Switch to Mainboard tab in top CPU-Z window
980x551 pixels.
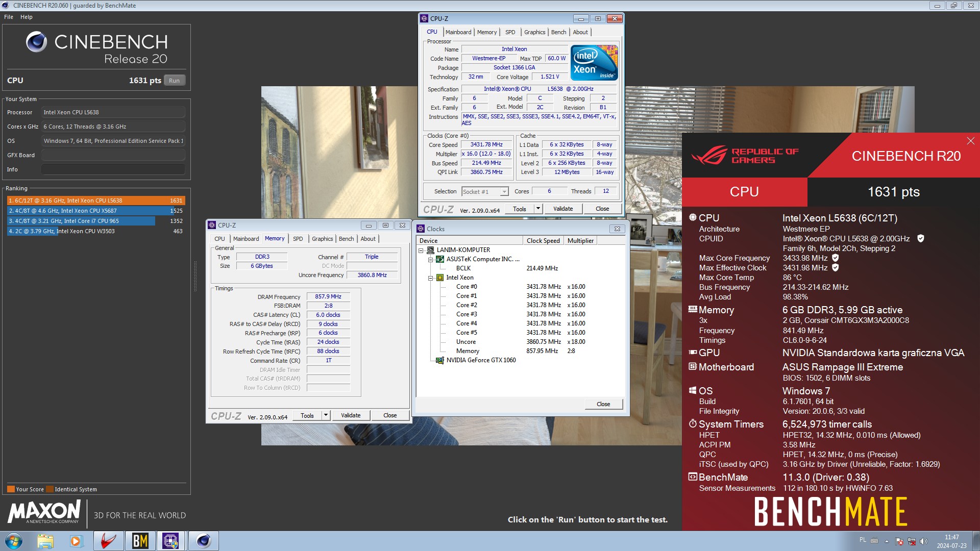tap(458, 32)
